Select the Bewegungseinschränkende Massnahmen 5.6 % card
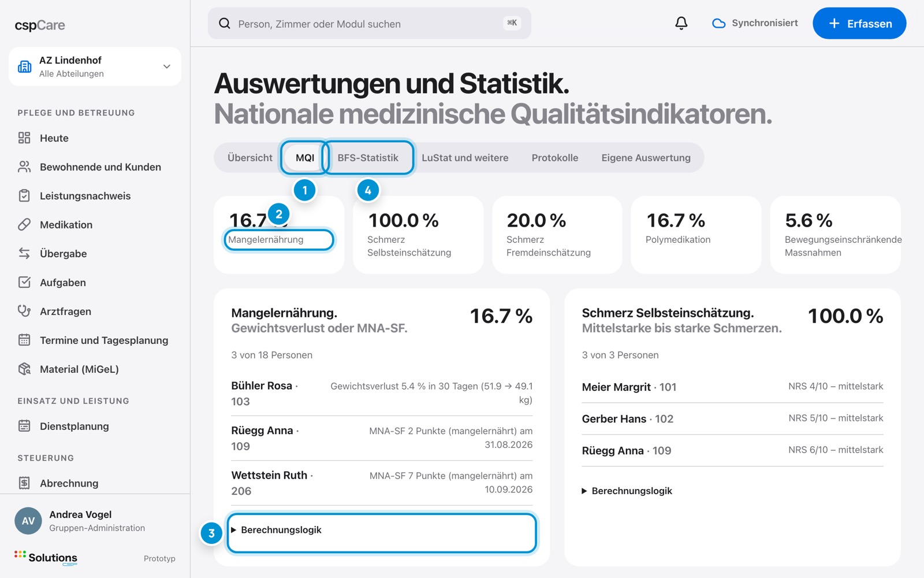The image size is (924, 578). (x=835, y=235)
